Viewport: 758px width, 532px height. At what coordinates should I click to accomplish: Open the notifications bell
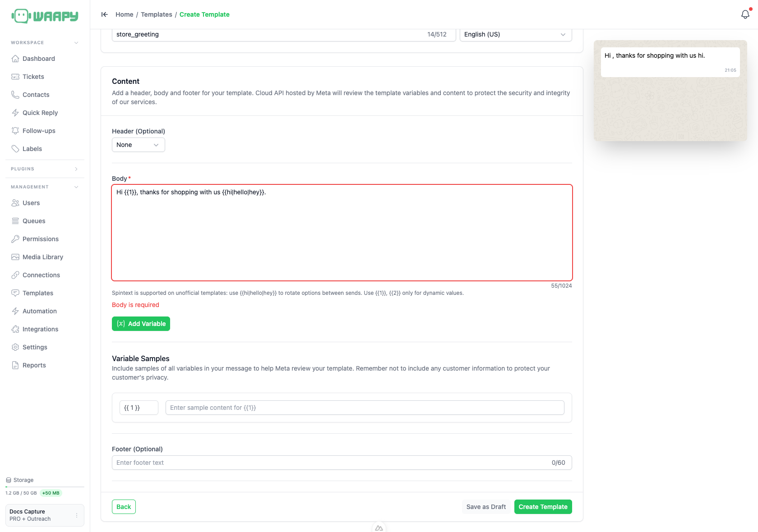[x=745, y=14]
